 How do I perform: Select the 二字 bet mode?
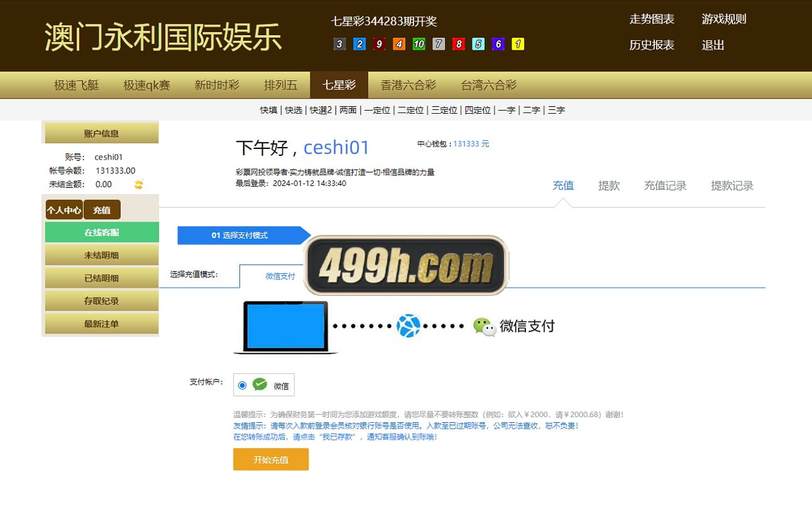[x=532, y=110]
